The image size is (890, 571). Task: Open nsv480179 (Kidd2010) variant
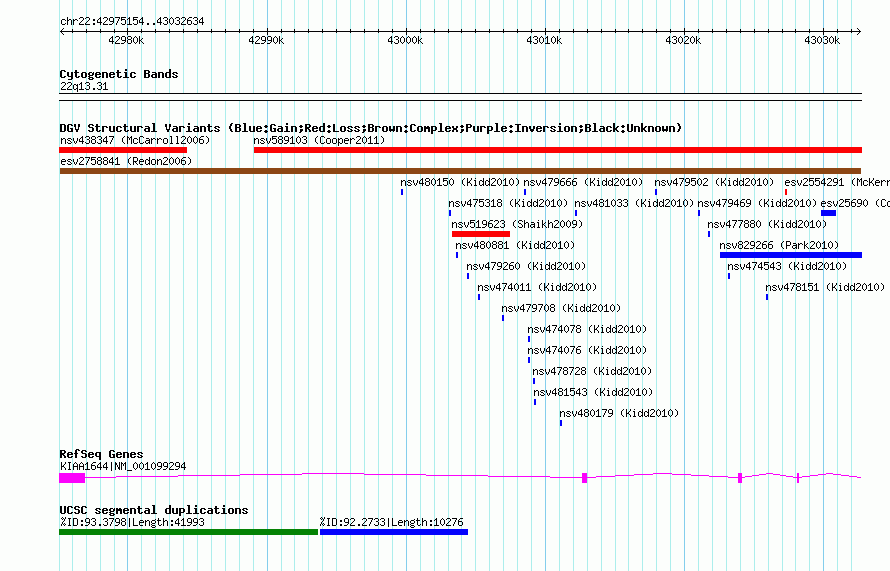pyautogui.click(x=619, y=413)
